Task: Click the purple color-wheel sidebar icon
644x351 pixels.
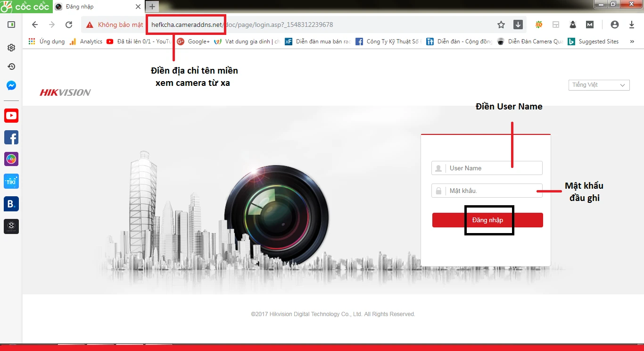Action: click(11, 159)
